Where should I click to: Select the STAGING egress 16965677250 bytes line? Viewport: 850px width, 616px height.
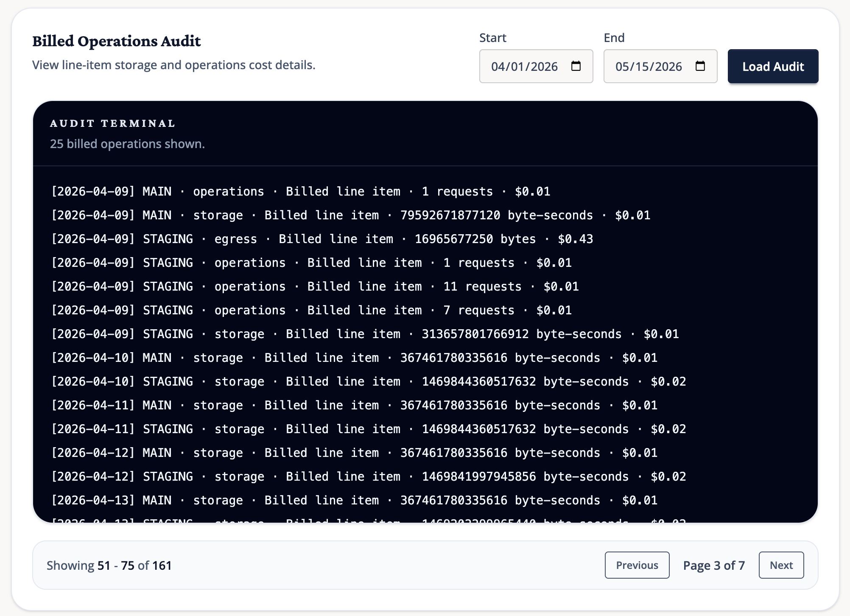322,239
